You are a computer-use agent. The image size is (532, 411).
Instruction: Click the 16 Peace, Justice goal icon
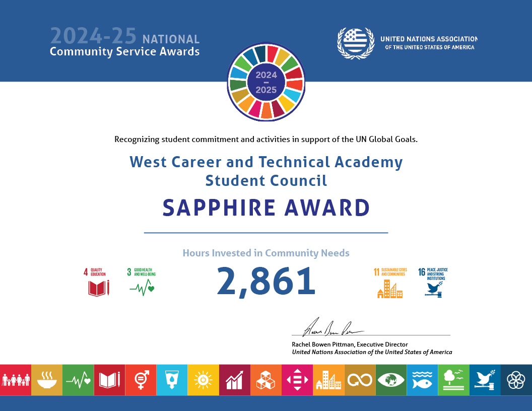[433, 283]
